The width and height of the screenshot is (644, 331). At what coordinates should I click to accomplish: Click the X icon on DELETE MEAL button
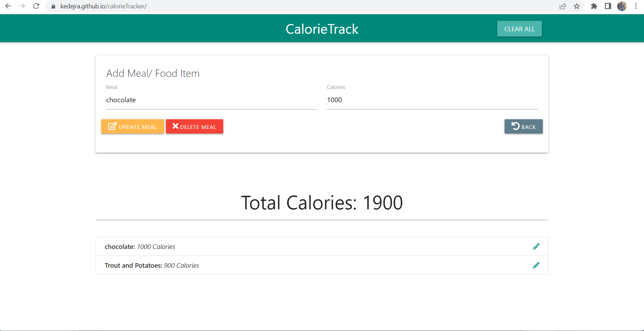point(175,126)
